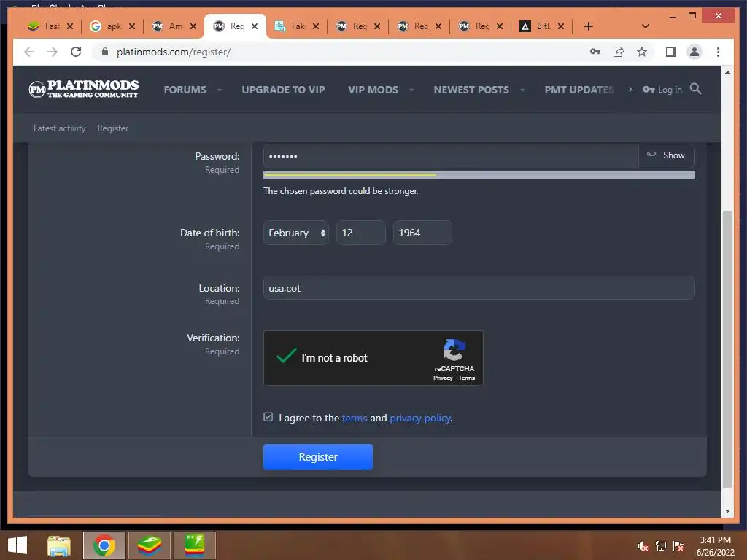Click the Chrome taskbar icon
The height and width of the screenshot is (560, 747).
(104, 545)
